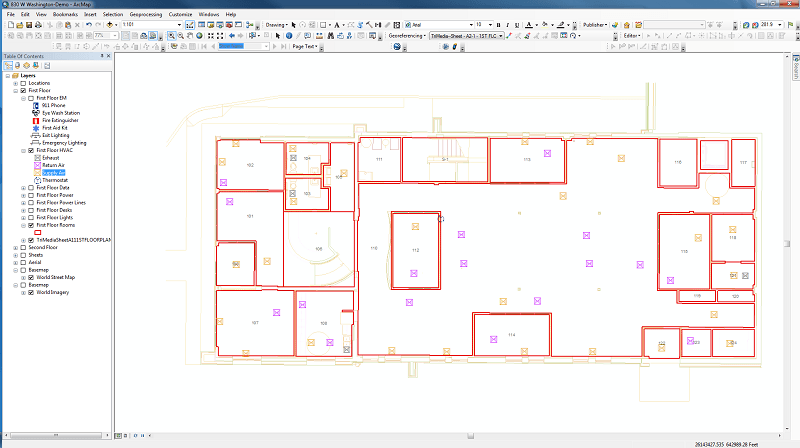Expand the Second Floor group
The image size is (800, 448).
point(15,247)
